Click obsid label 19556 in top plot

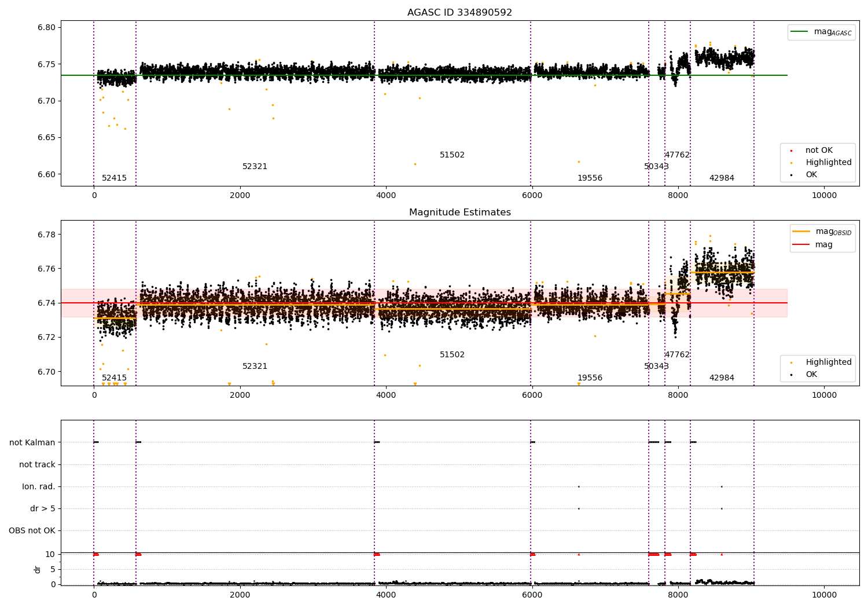(590, 178)
